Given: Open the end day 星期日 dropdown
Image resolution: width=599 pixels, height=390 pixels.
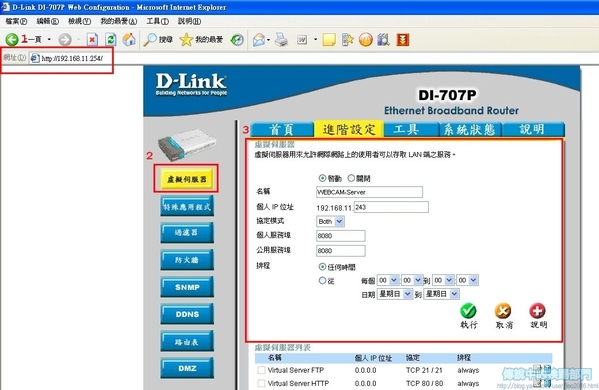Looking at the screenshot, I should 441,294.
